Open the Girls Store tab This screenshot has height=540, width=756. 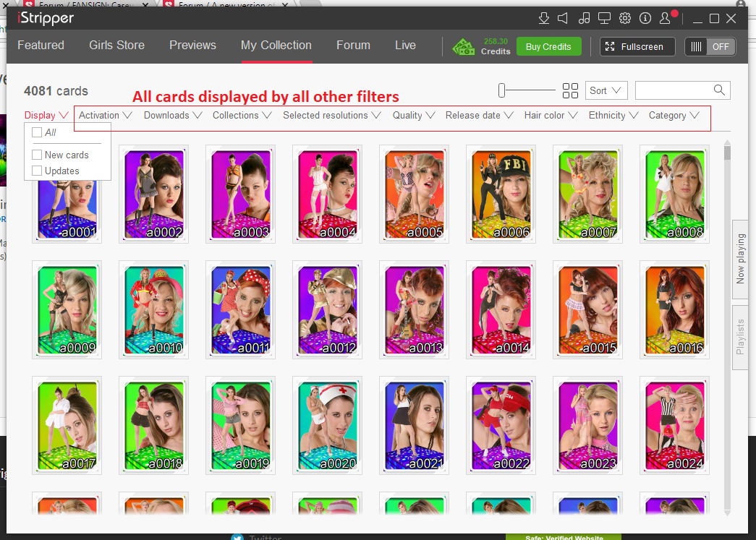coord(116,46)
